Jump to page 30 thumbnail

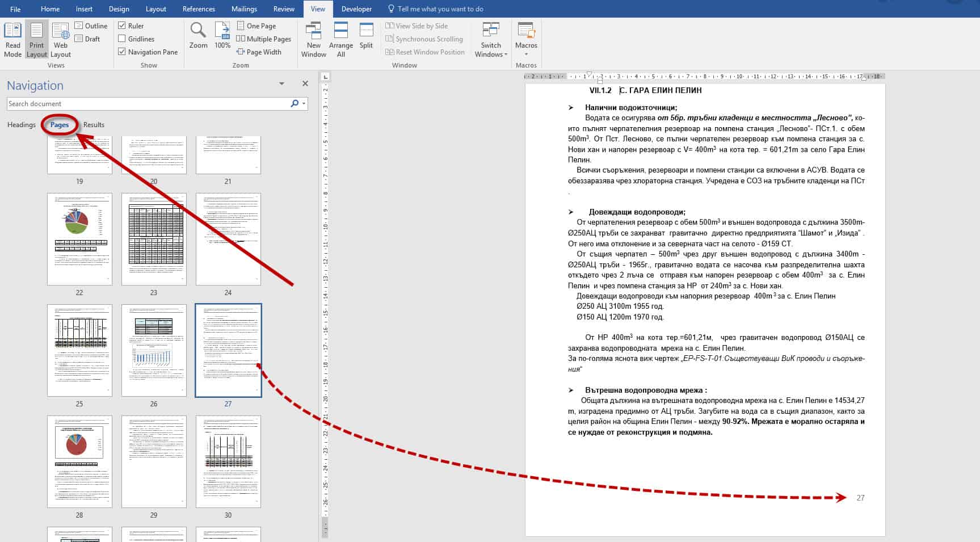(x=228, y=461)
